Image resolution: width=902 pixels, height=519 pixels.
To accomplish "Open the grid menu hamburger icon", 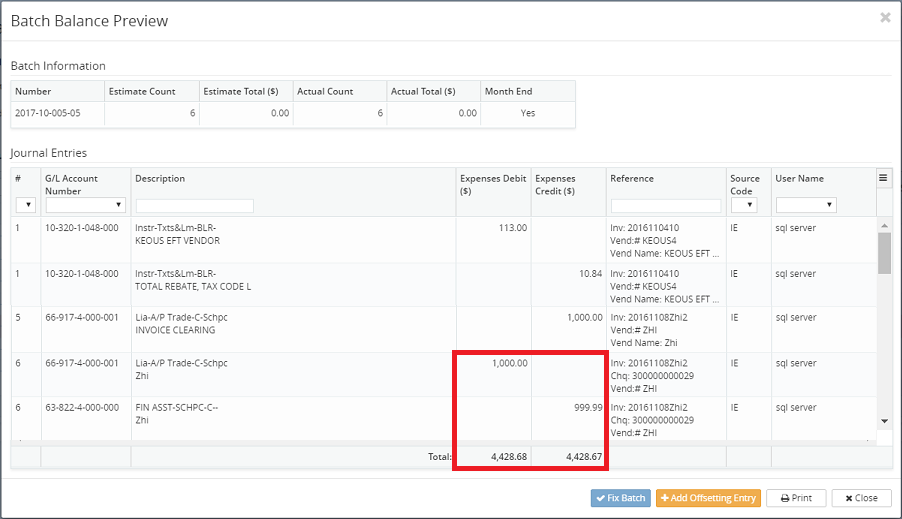I will point(883,178).
